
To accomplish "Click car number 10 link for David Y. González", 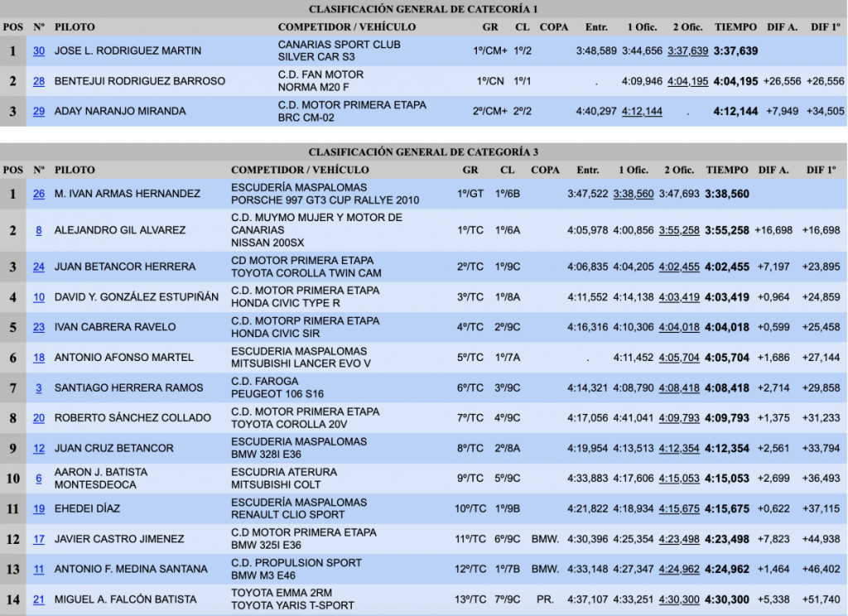I will (x=39, y=297).
